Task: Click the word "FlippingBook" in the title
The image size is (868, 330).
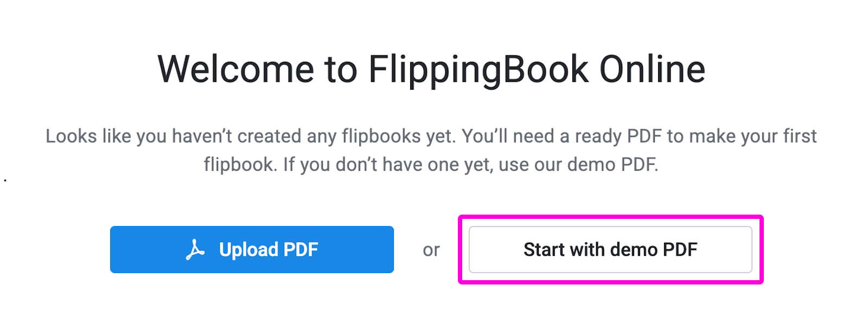Action: coord(478,70)
